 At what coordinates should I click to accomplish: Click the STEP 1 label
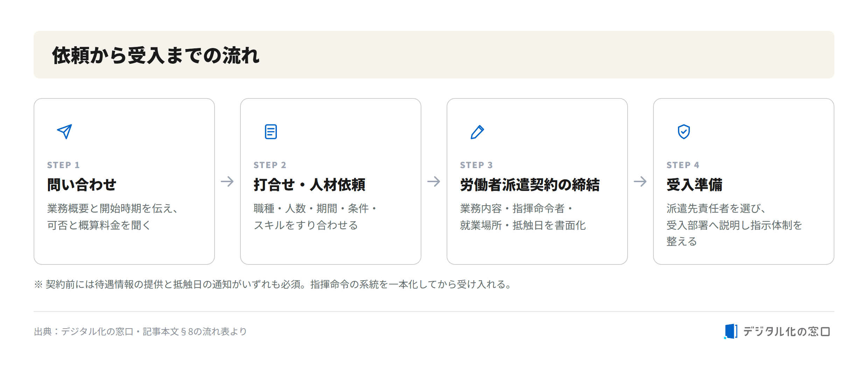pyautogui.click(x=63, y=165)
